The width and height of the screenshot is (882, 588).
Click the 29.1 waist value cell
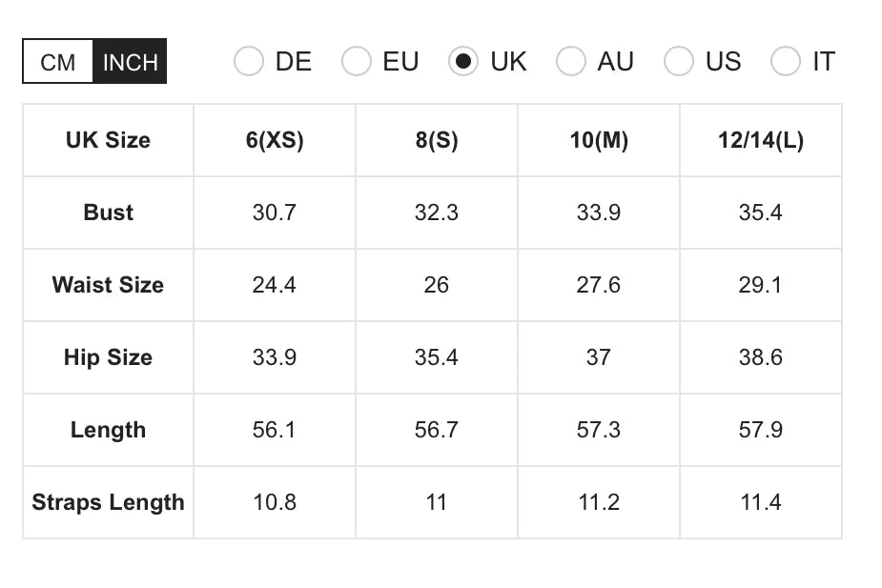[761, 285]
